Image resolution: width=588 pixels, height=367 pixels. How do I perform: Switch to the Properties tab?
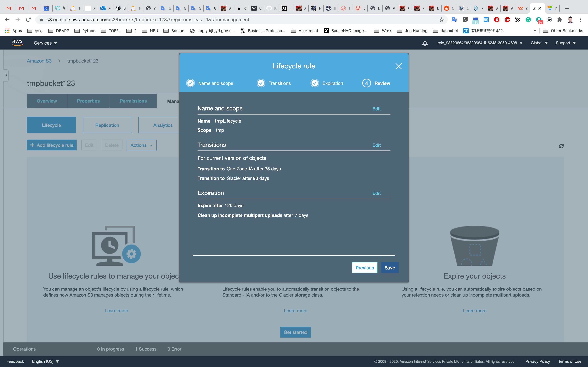pos(88,101)
